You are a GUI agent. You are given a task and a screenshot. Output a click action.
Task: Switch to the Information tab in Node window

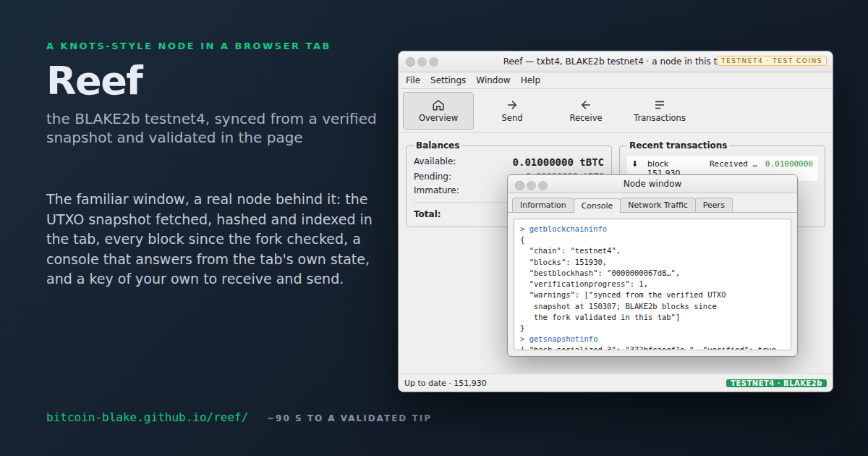coord(543,205)
